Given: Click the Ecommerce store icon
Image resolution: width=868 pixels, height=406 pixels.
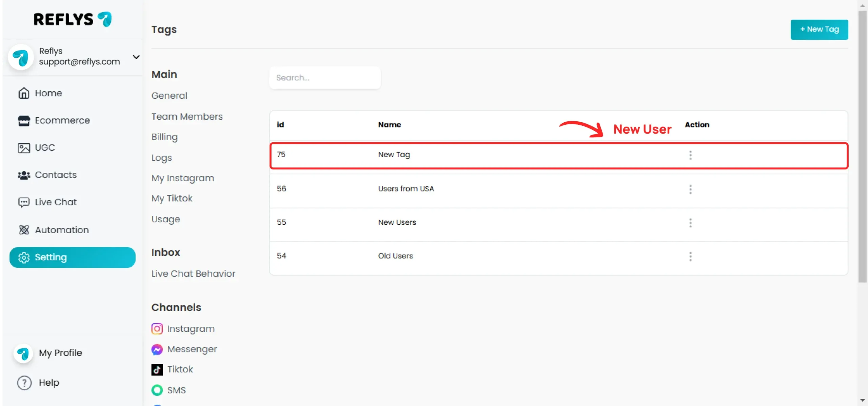Looking at the screenshot, I should [x=24, y=121].
